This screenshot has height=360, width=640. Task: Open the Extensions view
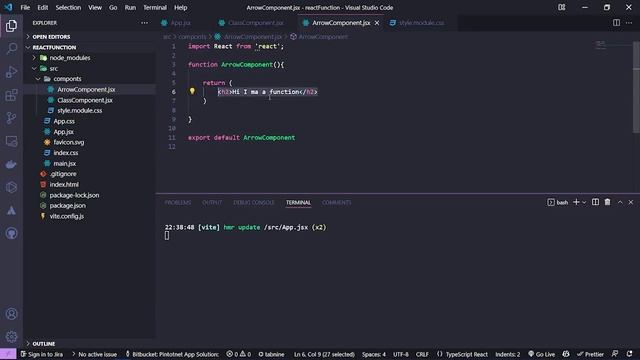[x=11, y=95]
